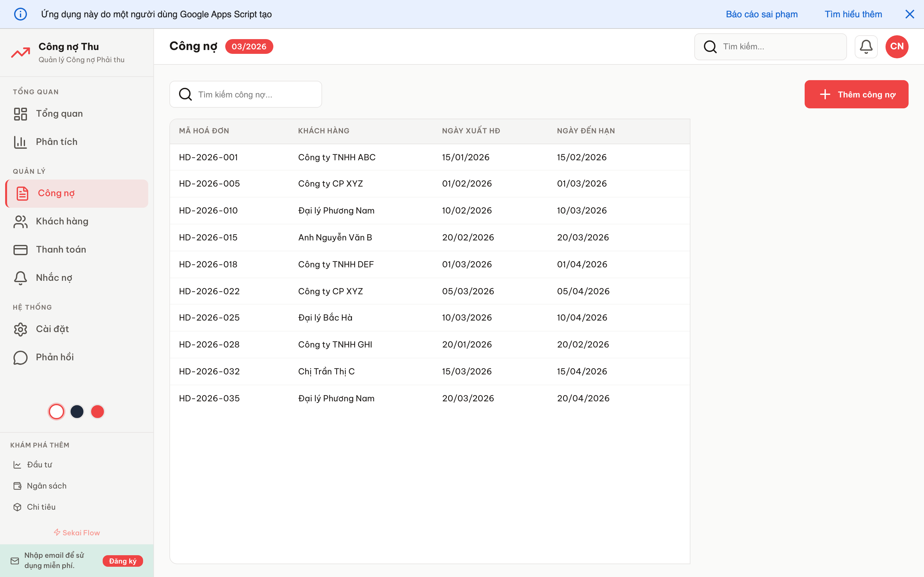Image resolution: width=924 pixels, height=577 pixels.
Task: Click the Thêm công nợ button
Action: 856,94
